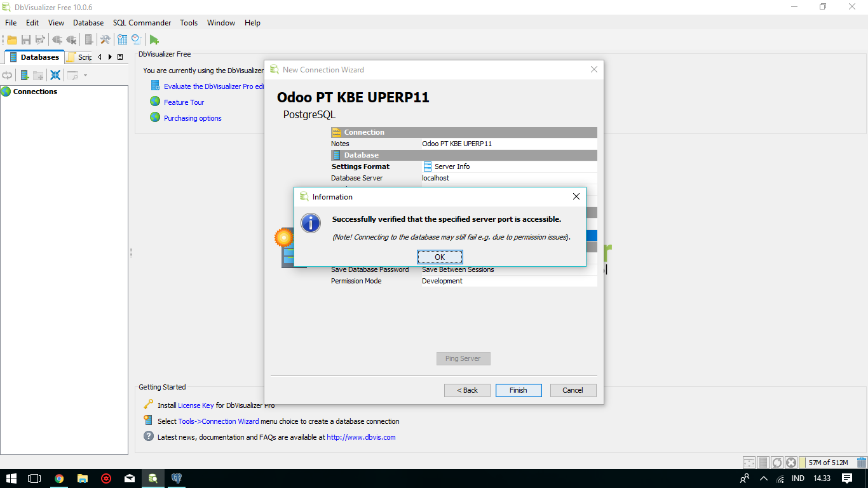Click the grey refresh arrows icon in status bar
The width and height of the screenshot is (868, 488).
(x=777, y=463)
